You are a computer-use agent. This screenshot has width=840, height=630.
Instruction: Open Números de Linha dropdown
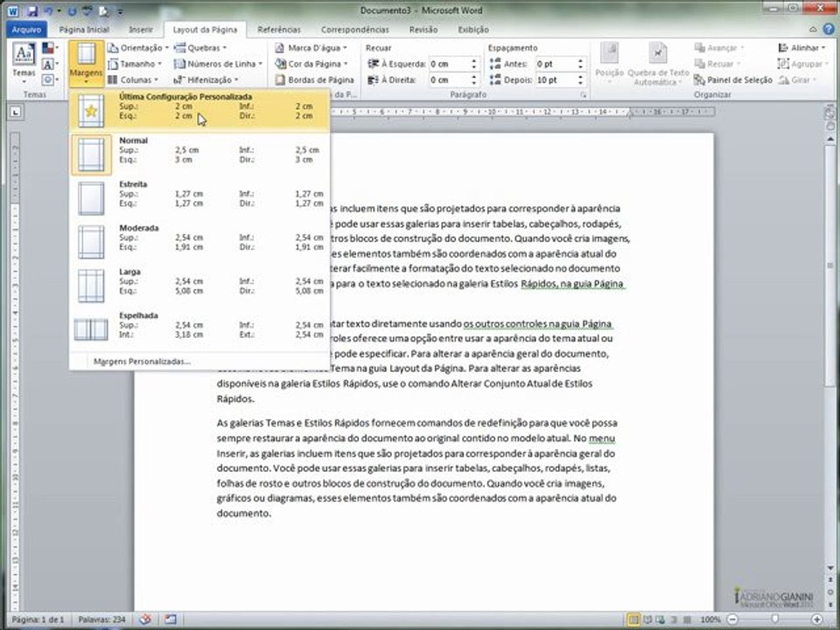coord(218,64)
